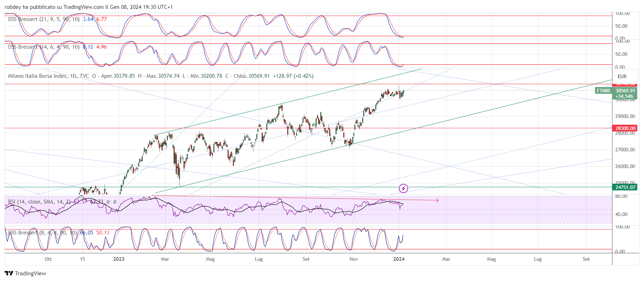The height and width of the screenshot is (281, 644).
Task: Select the Max.30574.74 high value
Action: point(163,76)
